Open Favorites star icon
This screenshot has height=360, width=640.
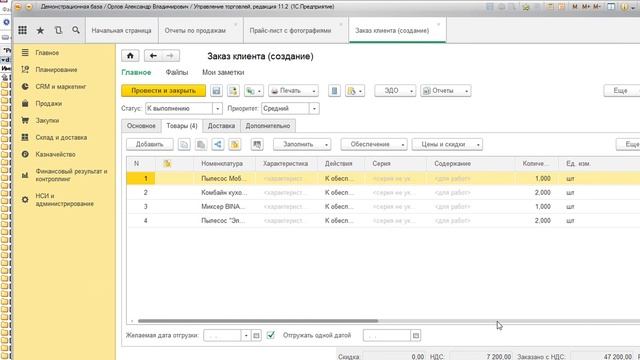click(40, 30)
